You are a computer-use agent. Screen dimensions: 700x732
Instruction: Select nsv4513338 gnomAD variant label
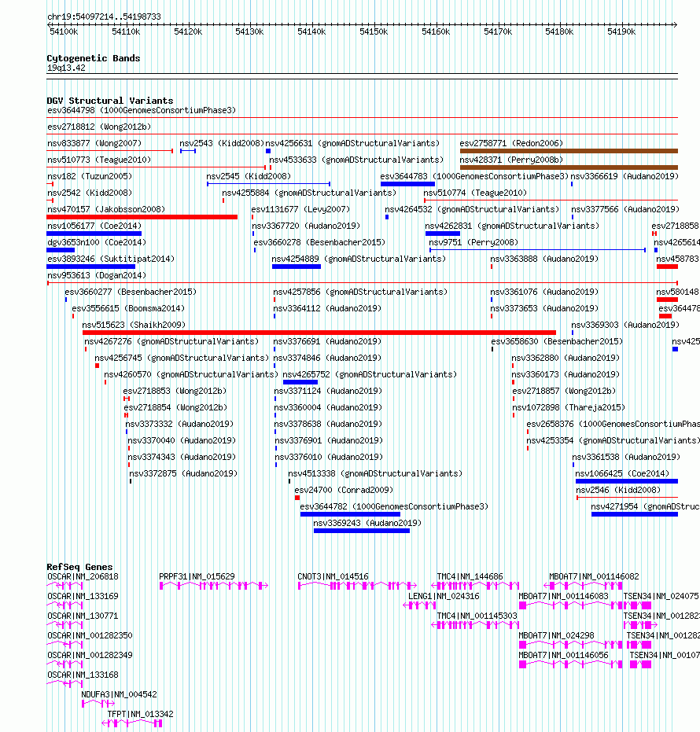click(375, 474)
